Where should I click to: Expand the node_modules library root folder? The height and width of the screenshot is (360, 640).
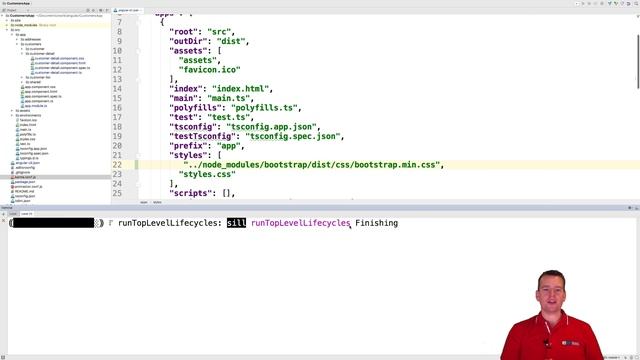tap(7, 25)
